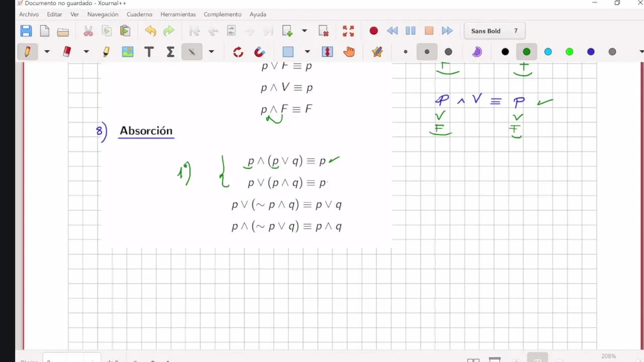
Task: Open the Archivo menu
Action: 29,14
